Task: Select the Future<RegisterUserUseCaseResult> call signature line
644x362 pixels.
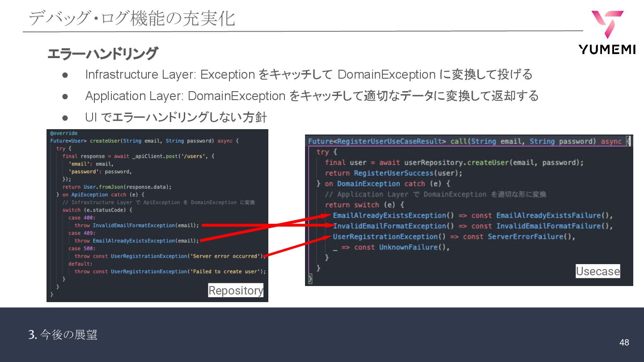Action: [x=469, y=141]
